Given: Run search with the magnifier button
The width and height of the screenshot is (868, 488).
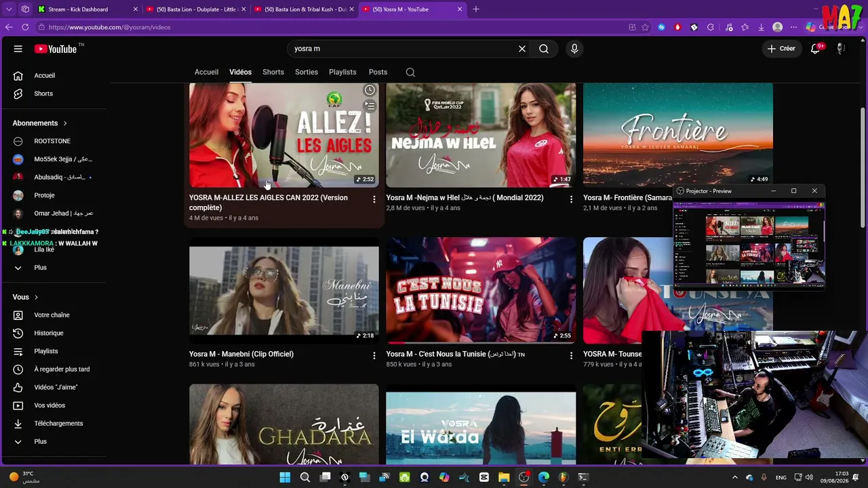Looking at the screenshot, I should pos(544,49).
